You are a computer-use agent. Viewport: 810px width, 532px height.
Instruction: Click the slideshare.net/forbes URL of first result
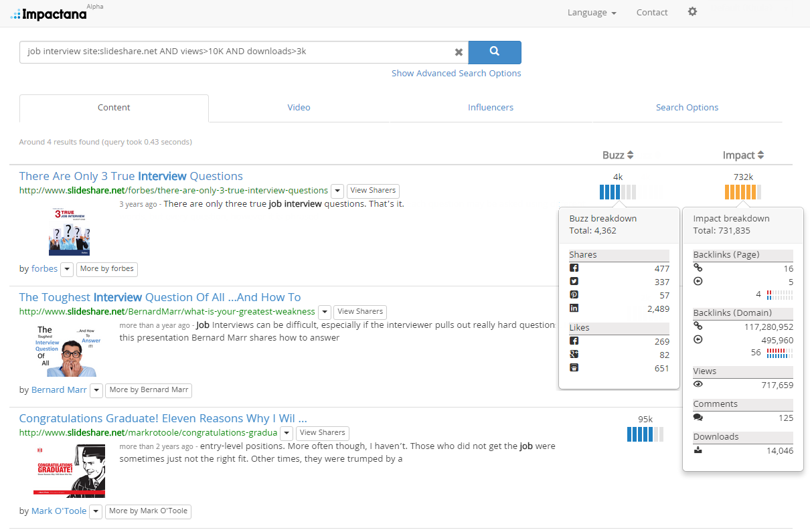pyautogui.click(x=173, y=191)
